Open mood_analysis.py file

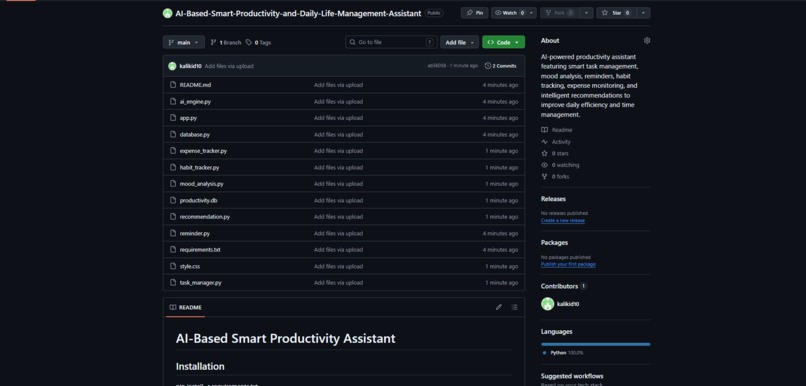201,183
